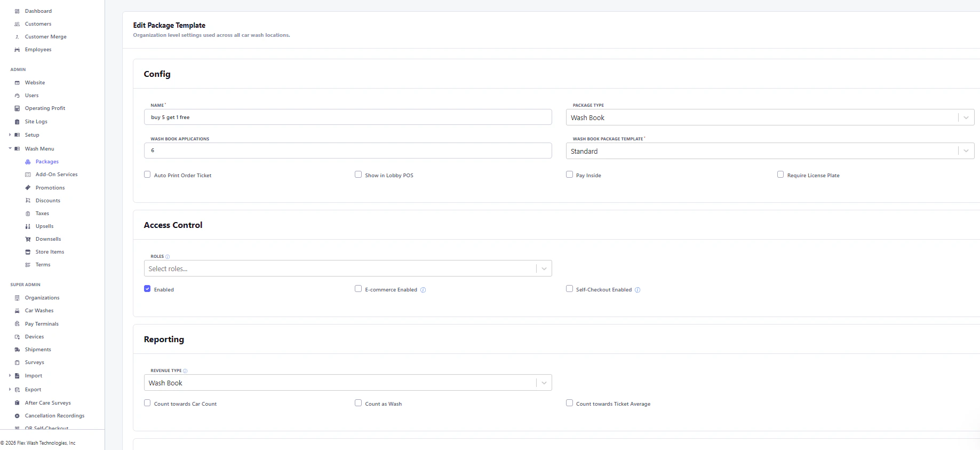The width and height of the screenshot is (980, 450).
Task: Click the Taxes icon
Action: (x=28, y=214)
